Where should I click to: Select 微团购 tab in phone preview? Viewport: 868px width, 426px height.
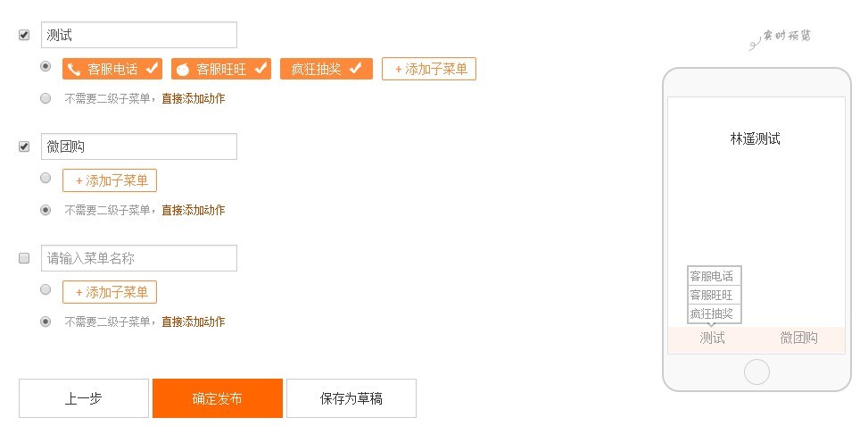[798, 338]
